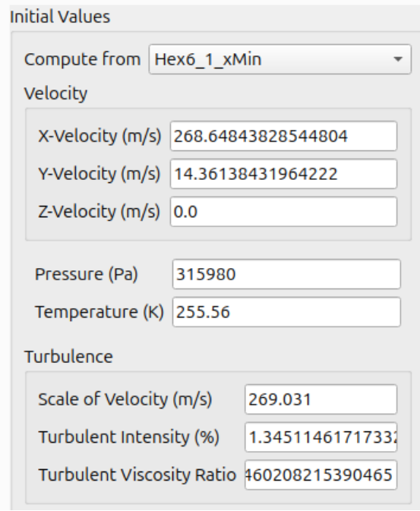Click the Turbulence group title
420x511 pixels.
point(68,357)
